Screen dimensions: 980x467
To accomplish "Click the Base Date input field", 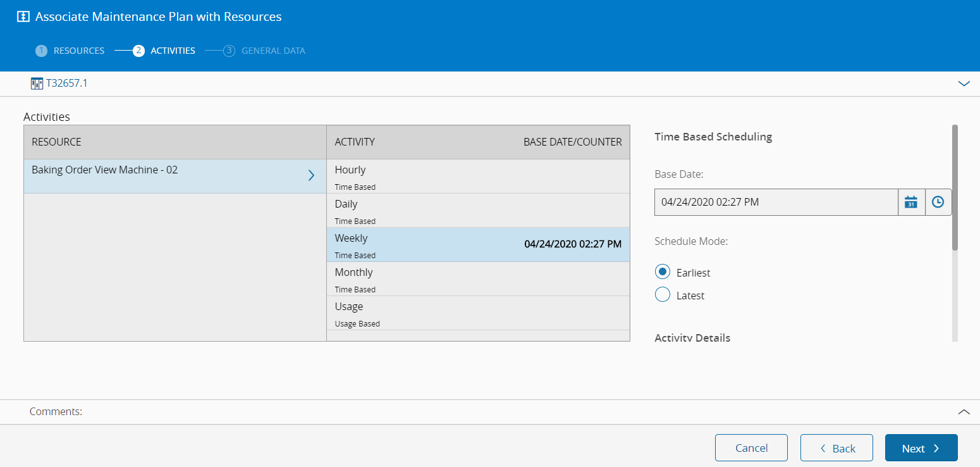I will coord(776,202).
